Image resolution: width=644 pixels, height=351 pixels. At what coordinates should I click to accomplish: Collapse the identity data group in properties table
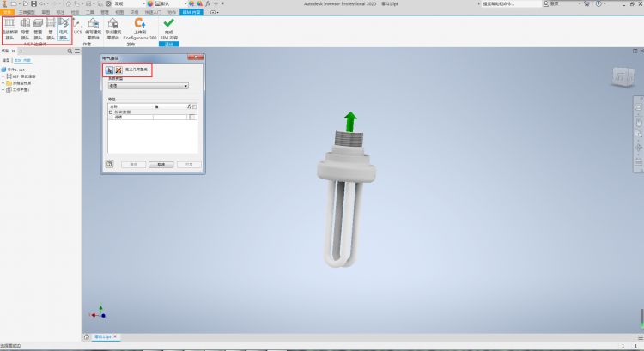pos(111,112)
